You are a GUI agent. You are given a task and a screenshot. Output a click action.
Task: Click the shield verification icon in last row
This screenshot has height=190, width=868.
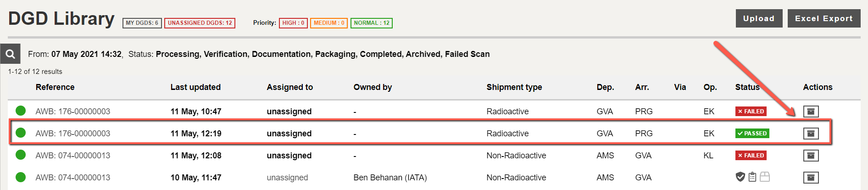[740, 177]
